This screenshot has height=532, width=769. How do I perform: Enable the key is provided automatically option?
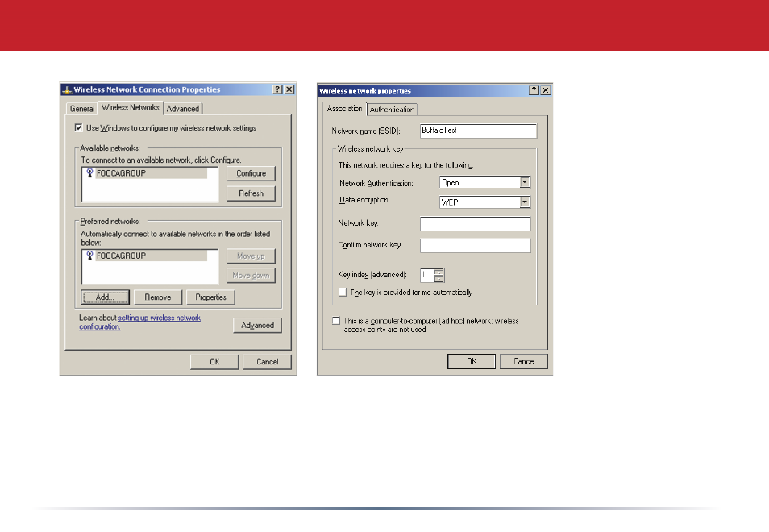pos(343,293)
